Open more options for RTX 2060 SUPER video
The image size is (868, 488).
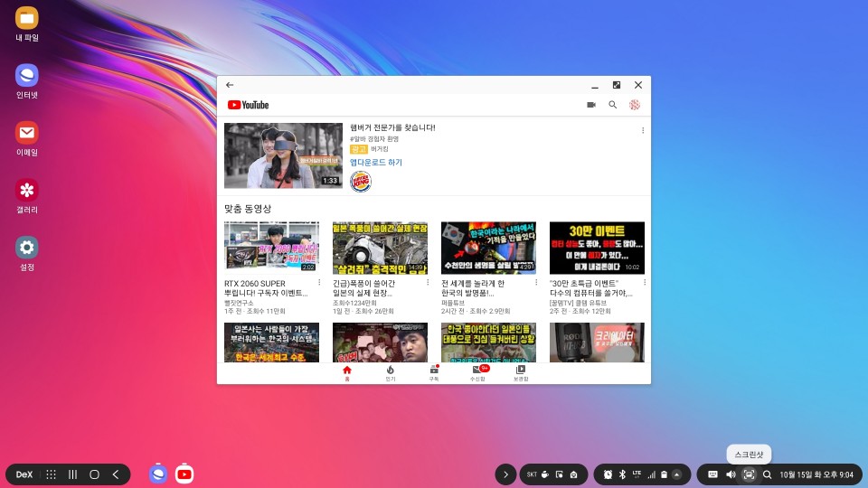tap(319, 282)
